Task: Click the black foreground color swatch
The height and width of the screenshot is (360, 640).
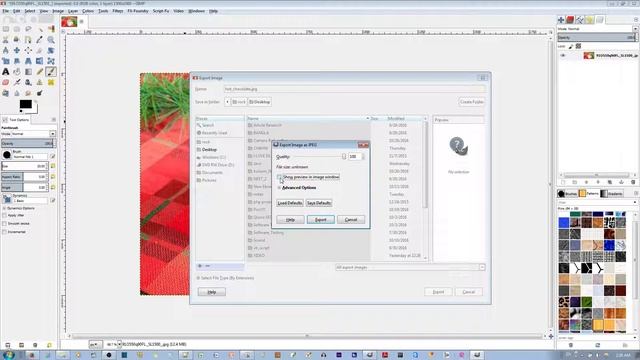Action: pos(25,104)
